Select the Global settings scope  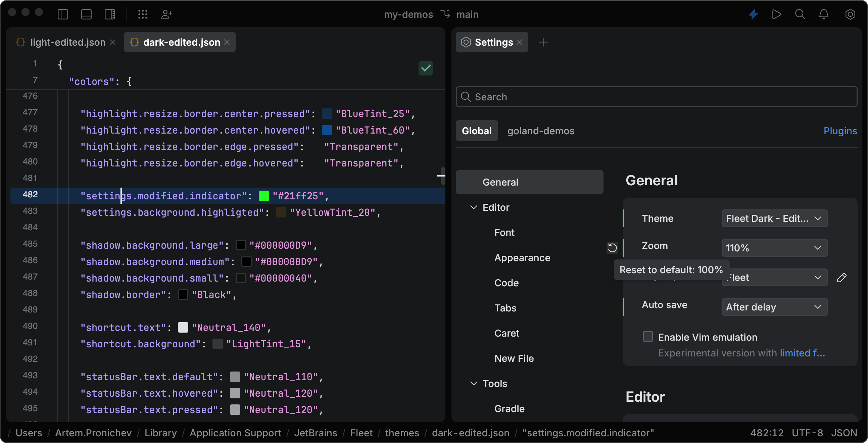pos(476,131)
